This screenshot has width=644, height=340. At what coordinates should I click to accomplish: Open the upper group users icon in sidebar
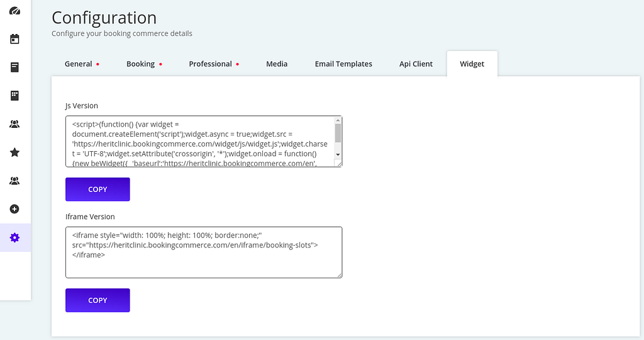coord(15,124)
